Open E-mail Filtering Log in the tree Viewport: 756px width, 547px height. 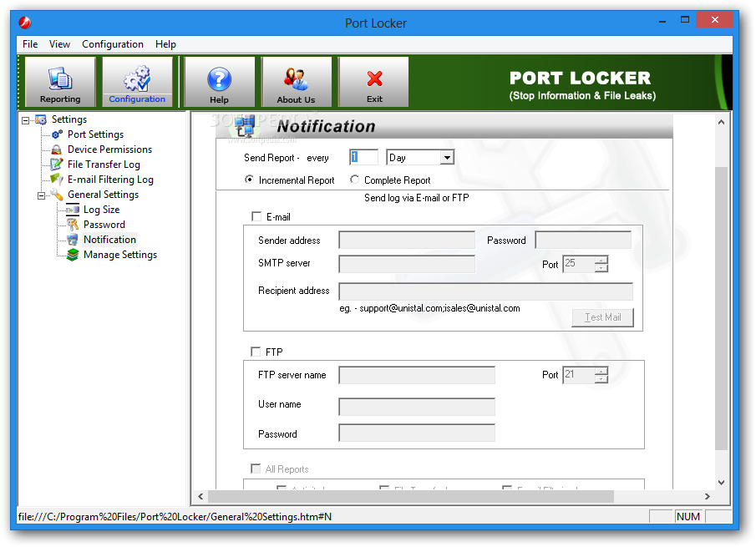coord(110,180)
